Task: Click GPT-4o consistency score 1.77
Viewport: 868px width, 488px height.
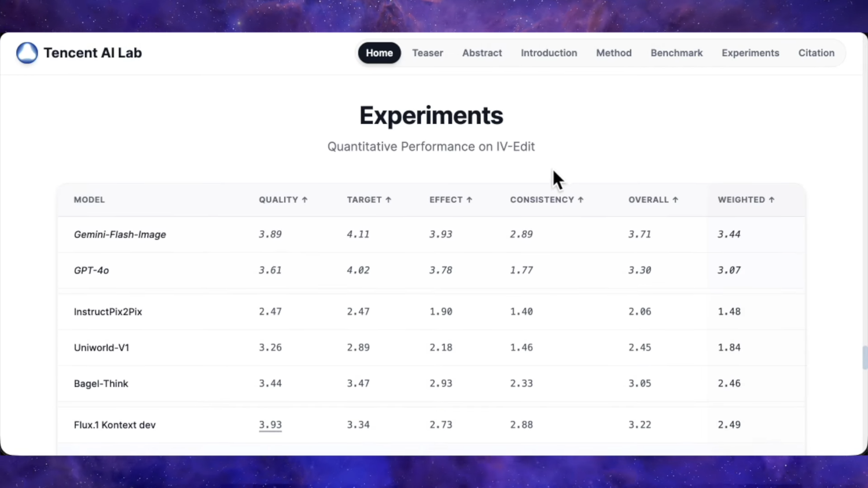Action: pos(521,270)
